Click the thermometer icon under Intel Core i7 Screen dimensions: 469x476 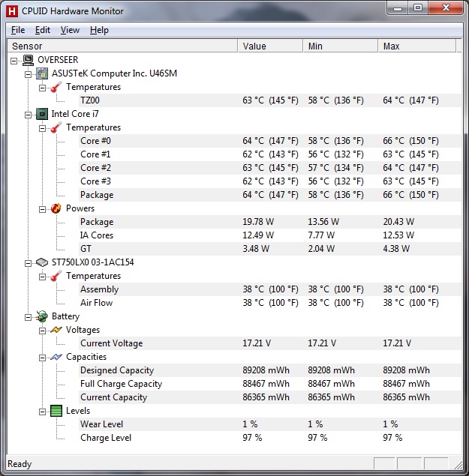click(x=56, y=127)
